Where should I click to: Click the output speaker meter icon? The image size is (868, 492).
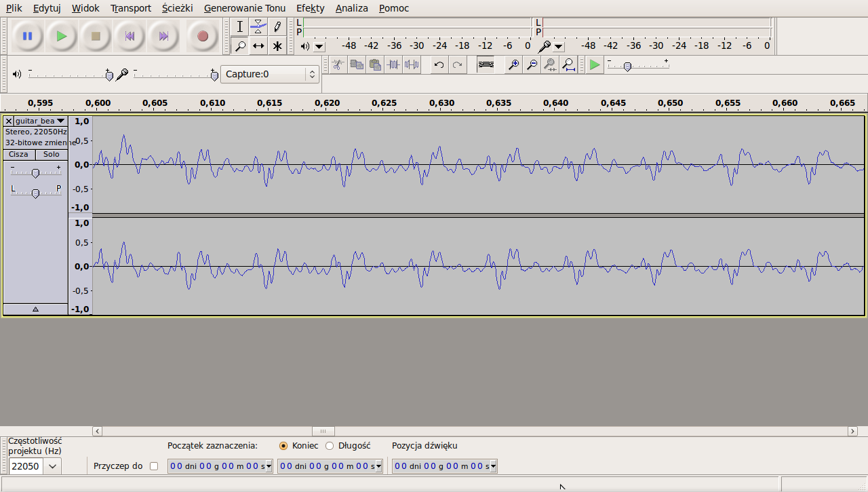pos(305,46)
